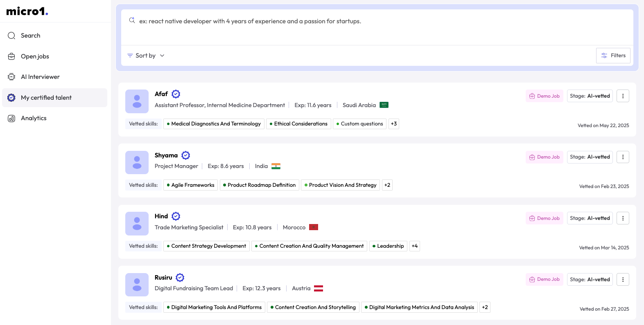Open candidate profile named Hind
This screenshot has width=644, height=325.
(161, 216)
